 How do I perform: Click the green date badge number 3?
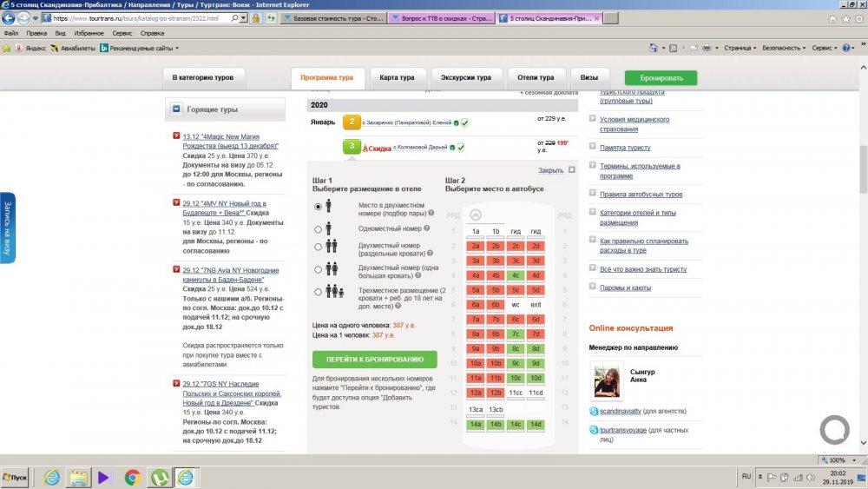[352, 148]
